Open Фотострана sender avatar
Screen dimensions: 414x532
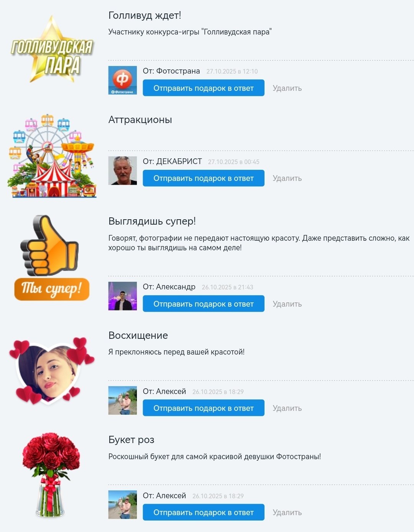[x=123, y=80]
